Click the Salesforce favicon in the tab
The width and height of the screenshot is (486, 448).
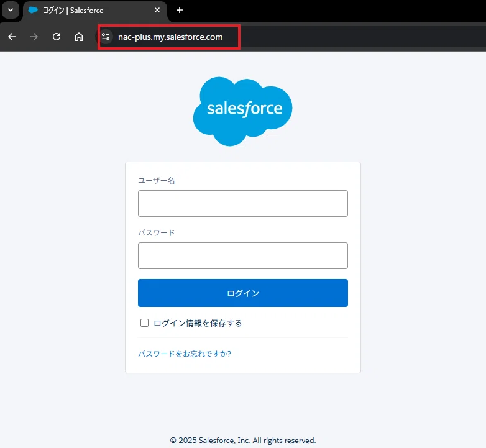pos(33,10)
